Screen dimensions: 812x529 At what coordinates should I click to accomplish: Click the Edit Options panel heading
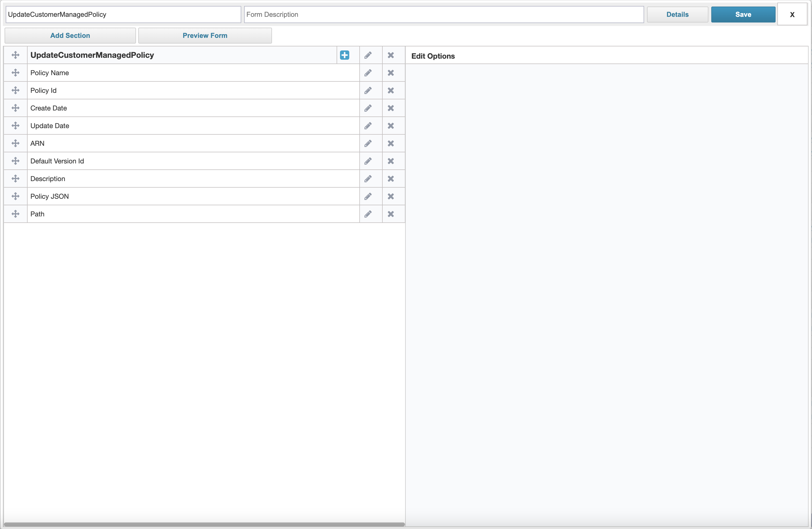(433, 56)
